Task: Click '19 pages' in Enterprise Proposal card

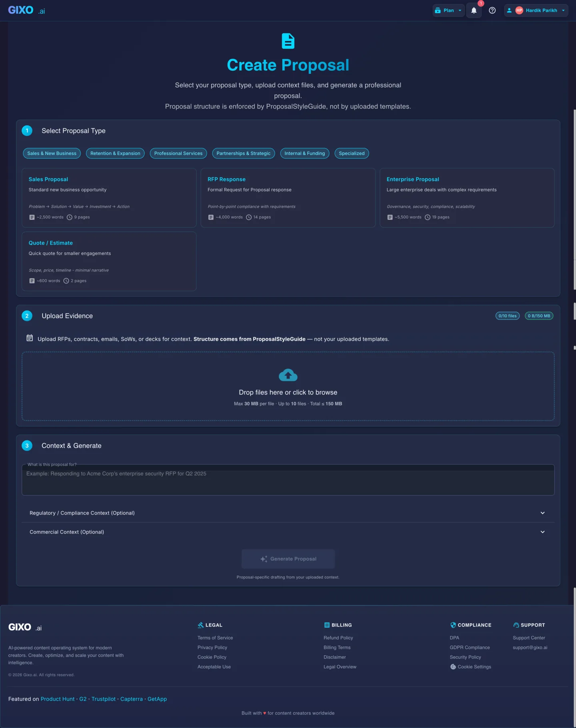Action: coord(441,217)
